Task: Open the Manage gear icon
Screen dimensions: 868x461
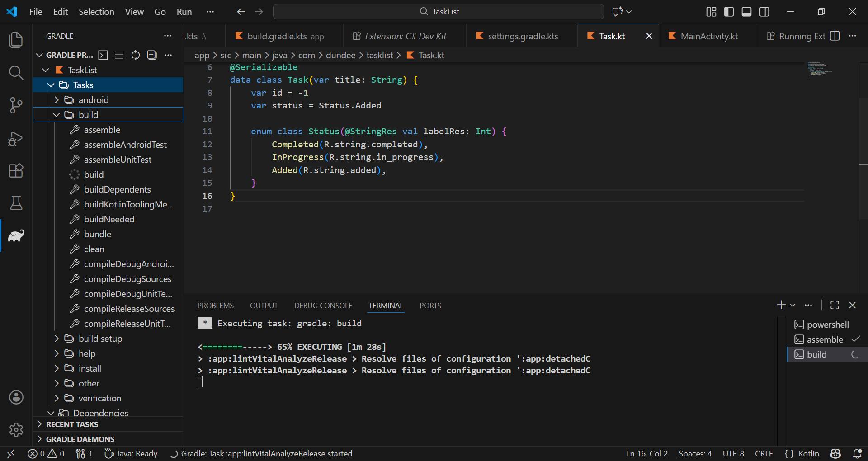Action: pyautogui.click(x=16, y=430)
